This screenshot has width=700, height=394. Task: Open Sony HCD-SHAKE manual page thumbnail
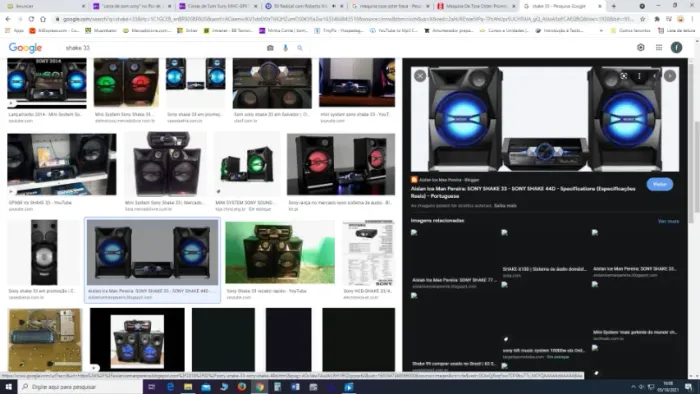point(368,253)
